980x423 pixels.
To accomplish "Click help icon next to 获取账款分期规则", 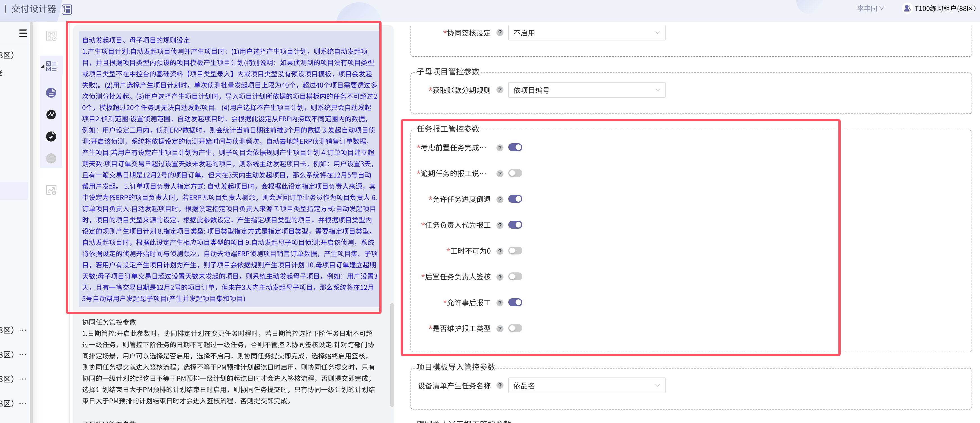I will (x=500, y=90).
